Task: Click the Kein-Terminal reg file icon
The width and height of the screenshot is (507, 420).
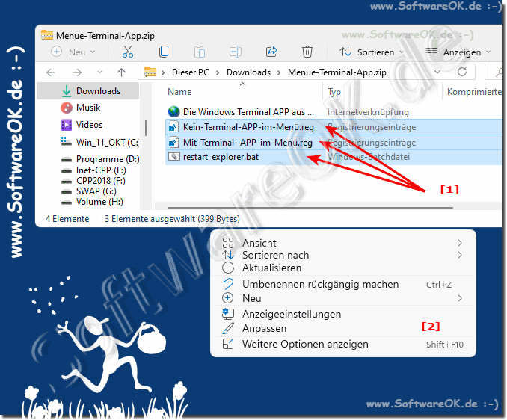Action: [x=174, y=127]
